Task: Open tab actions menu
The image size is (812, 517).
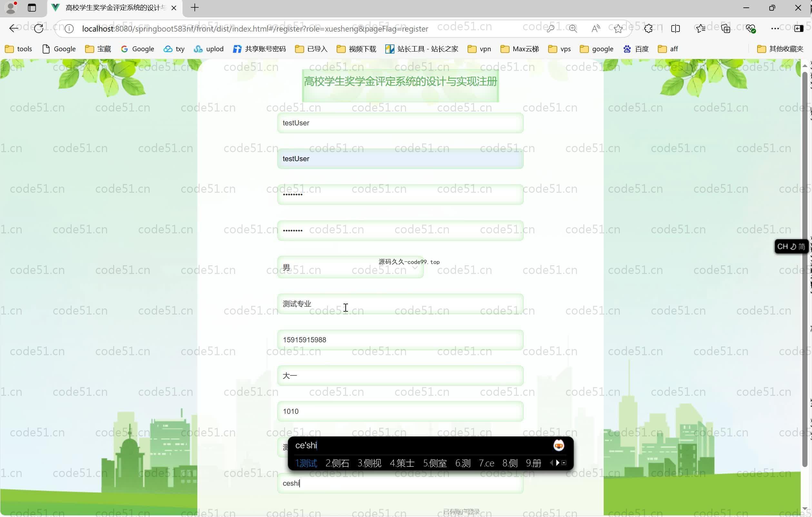Action: click(x=32, y=8)
